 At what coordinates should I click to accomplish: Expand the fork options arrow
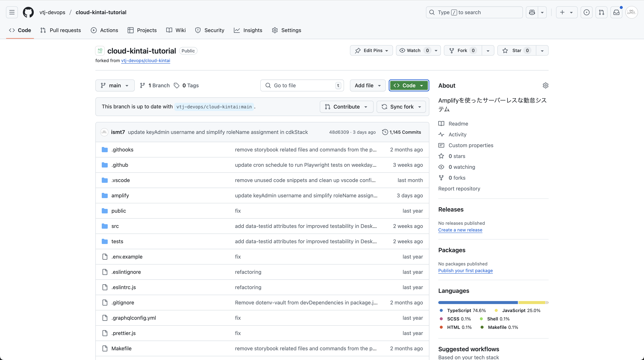(x=488, y=51)
